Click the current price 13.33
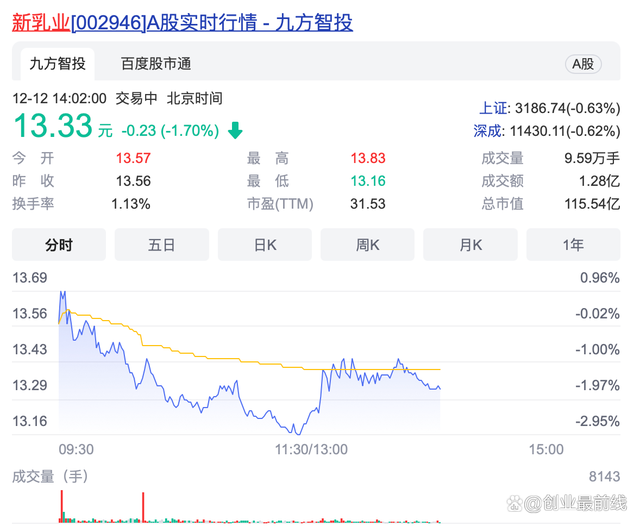 (53, 125)
